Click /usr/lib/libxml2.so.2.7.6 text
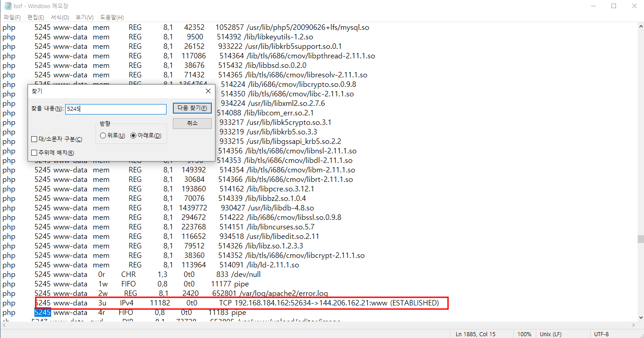644x338 pixels. click(285, 104)
